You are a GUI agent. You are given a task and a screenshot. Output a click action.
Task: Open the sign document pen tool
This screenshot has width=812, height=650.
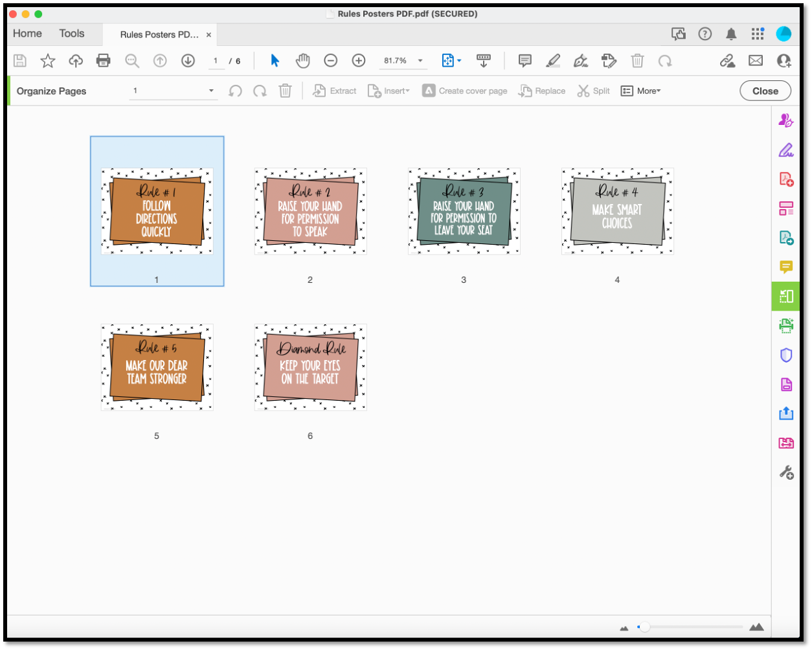(581, 61)
